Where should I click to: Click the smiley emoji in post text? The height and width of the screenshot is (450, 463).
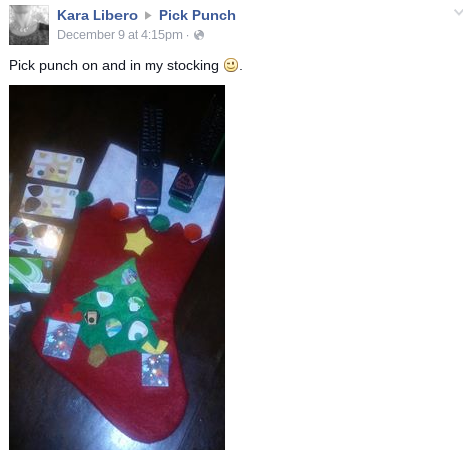pos(231,65)
